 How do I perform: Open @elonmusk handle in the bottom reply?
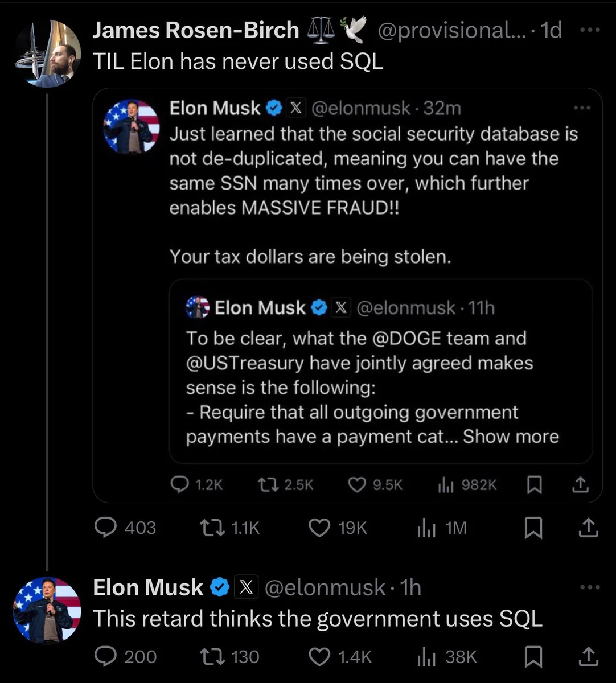point(325,587)
